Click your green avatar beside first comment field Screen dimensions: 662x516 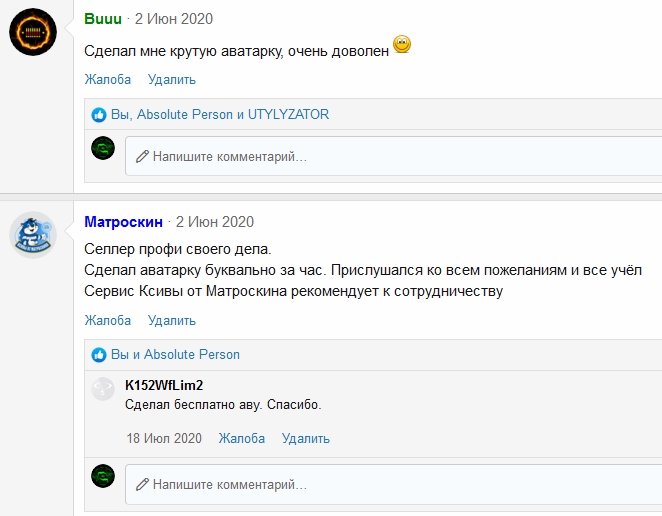click(103, 148)
